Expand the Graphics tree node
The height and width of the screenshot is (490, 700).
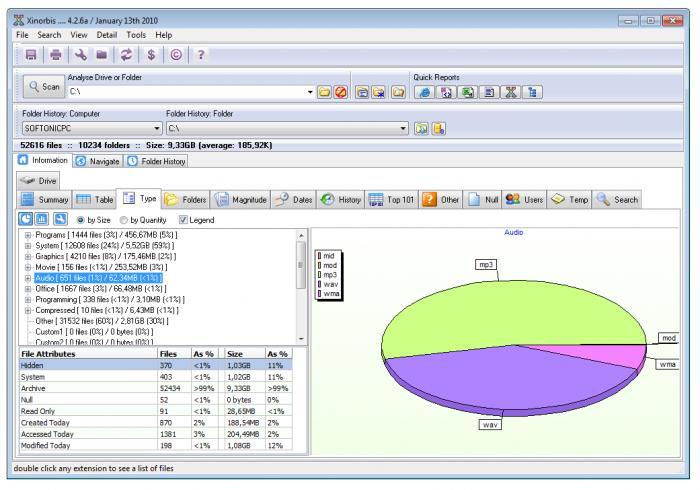(28, 257)
